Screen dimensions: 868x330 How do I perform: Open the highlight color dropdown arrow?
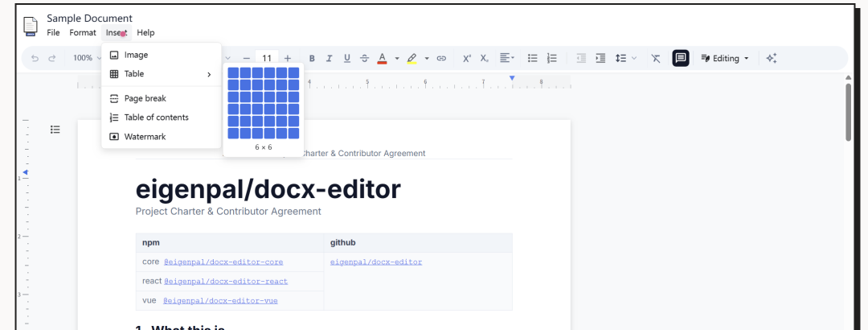[x=427, y=58]
